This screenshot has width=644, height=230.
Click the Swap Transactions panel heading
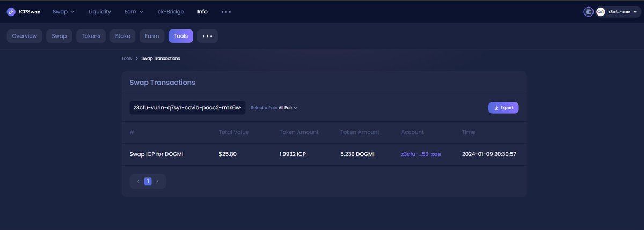[x=163, y=83]
